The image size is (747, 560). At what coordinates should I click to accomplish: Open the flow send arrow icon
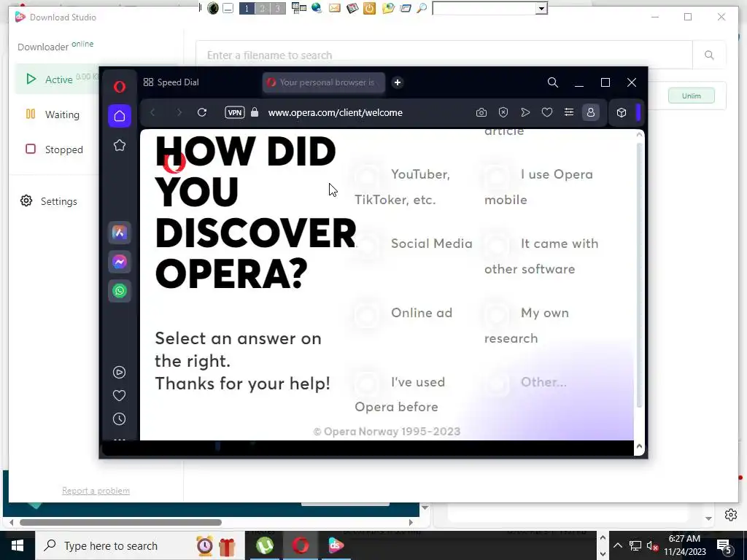[525, 112]
